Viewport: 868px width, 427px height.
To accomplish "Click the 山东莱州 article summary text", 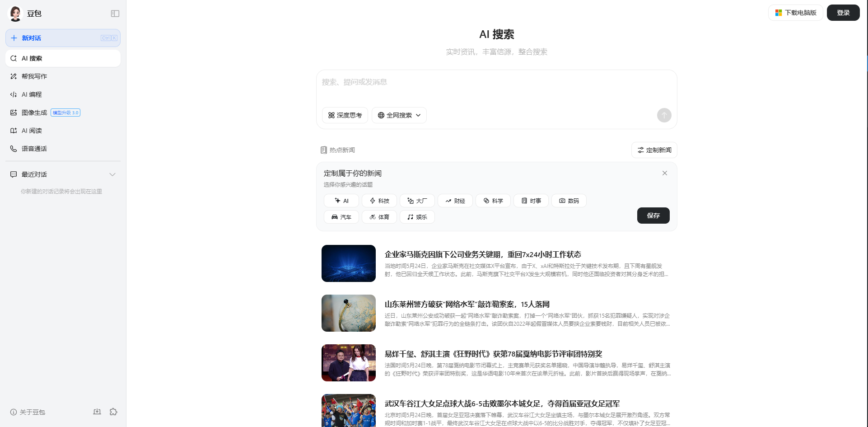I will click(527, 320).
